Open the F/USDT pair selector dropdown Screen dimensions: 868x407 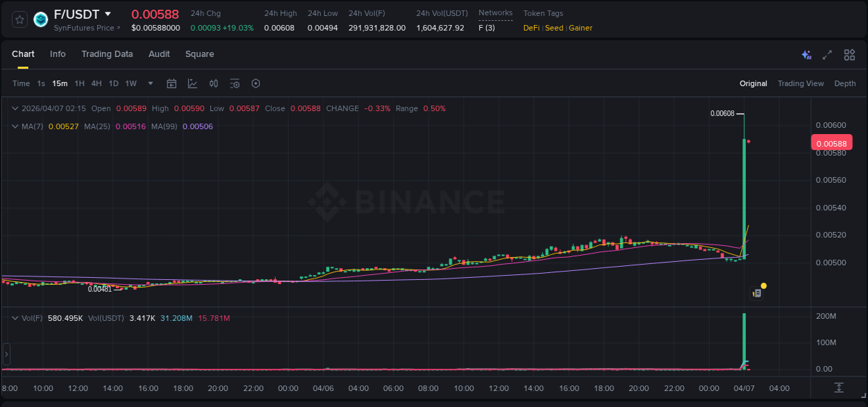tap(108, 13)
